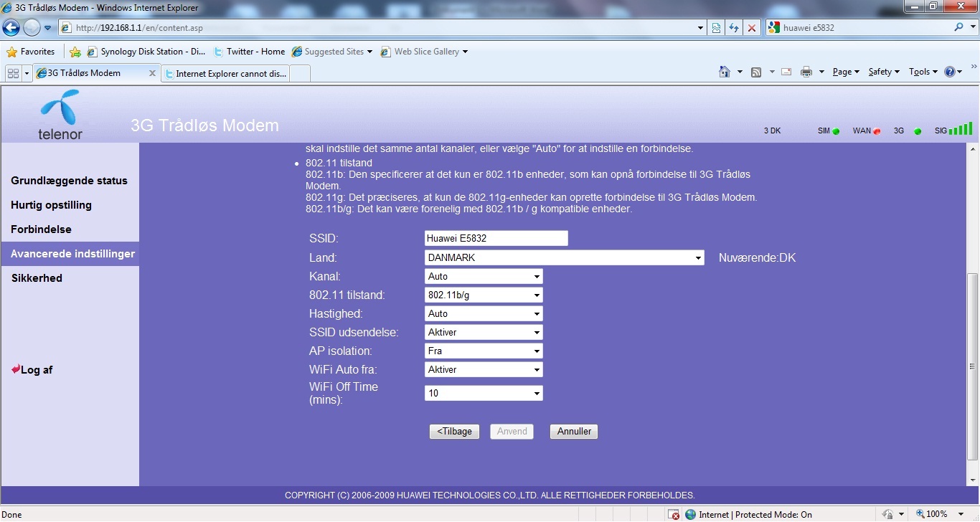Click the Help question mark icon
The height and width of the screenshot is (522, 980).
[951, 72]
